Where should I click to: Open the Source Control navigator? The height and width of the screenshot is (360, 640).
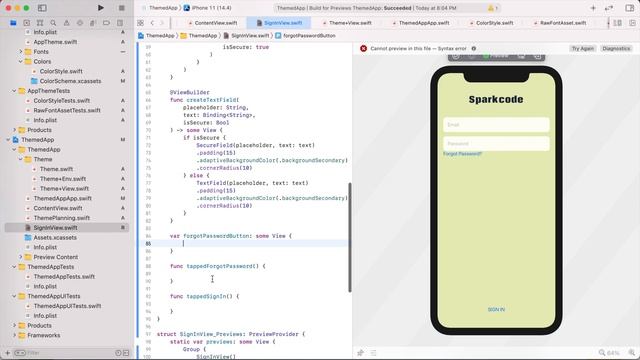tap(27, 23)
